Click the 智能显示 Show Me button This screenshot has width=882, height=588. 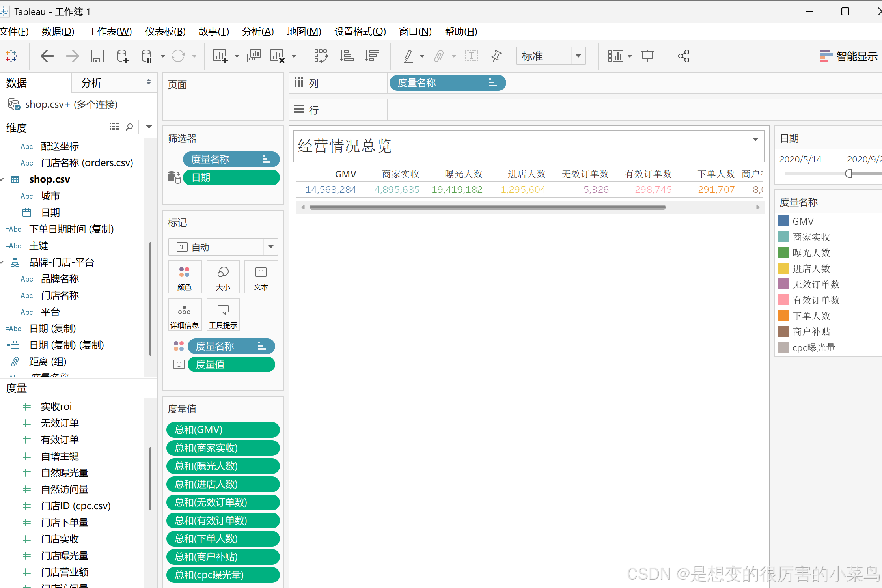click(x=848, y=56)
